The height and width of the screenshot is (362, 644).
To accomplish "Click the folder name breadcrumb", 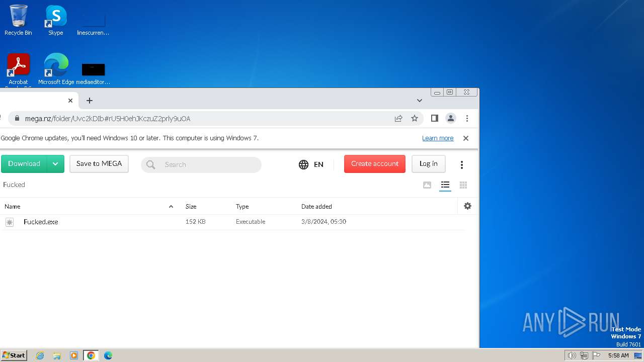I will 14,185.
